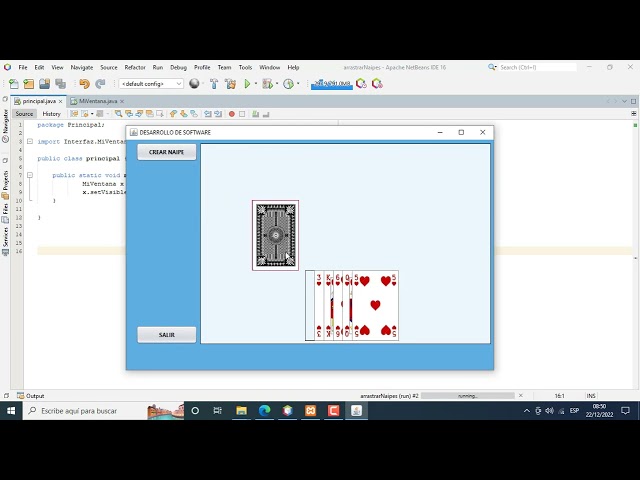Select the 5 of hearts card
The height and width of the screenshot is (480, 640).
tap(376, 305)
